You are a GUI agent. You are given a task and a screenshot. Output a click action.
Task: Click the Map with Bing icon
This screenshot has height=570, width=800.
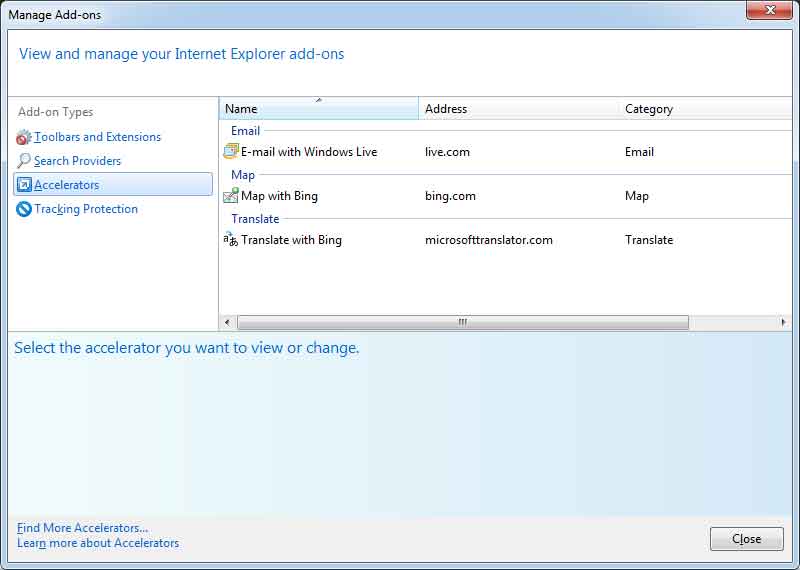point(231,195)
